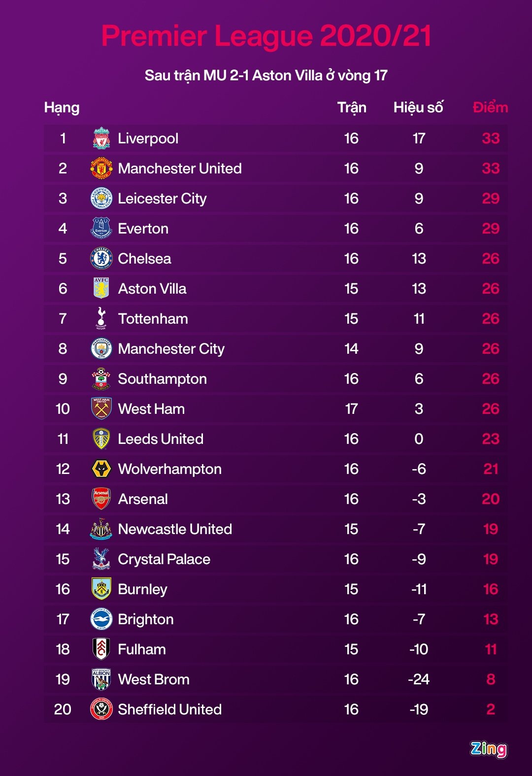Select Liverpool's 33 points value

click(x=491, y=138)
